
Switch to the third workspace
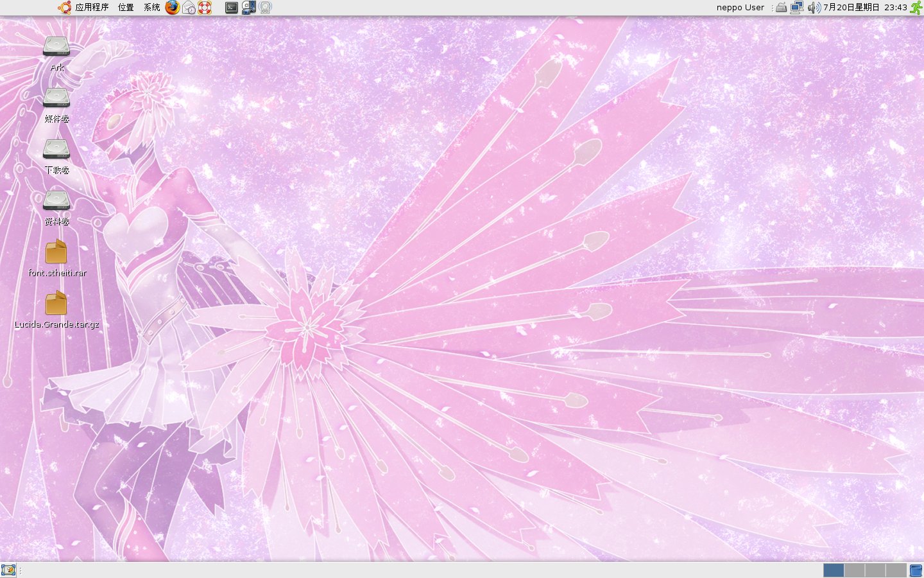pos(875,570)
